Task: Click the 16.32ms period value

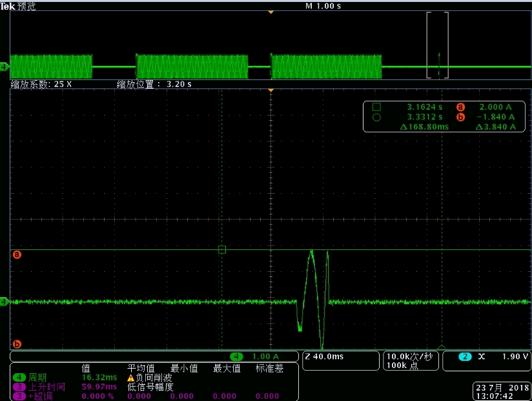Action: 99,378
